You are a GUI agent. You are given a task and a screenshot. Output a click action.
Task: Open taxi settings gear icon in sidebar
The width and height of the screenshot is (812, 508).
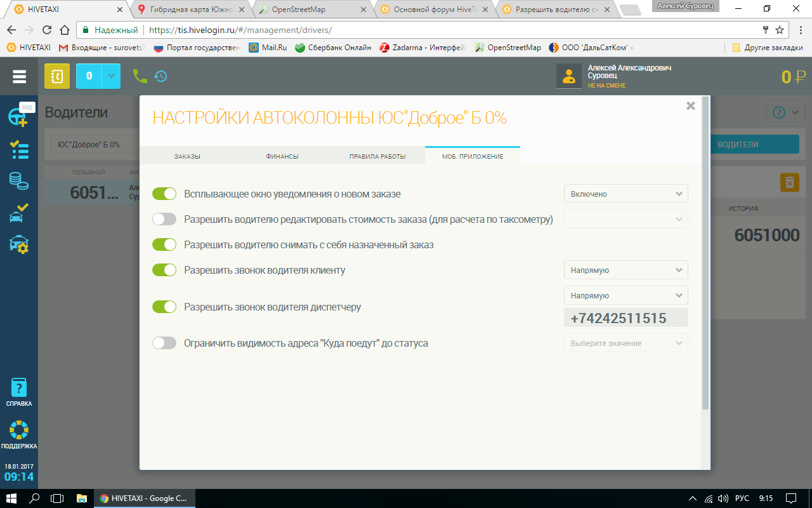(x=19, y=244)
